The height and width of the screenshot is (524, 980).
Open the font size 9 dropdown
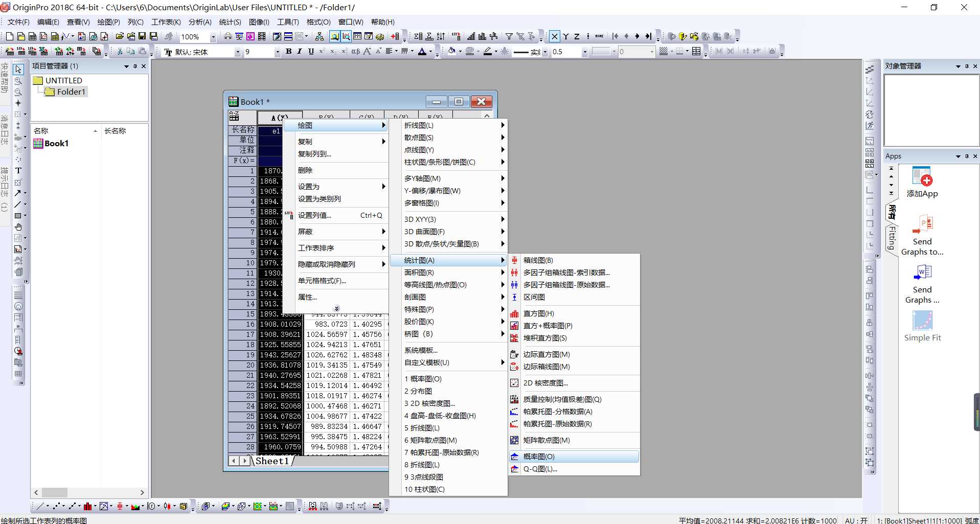pyautogui.click(x=278, y=52)
